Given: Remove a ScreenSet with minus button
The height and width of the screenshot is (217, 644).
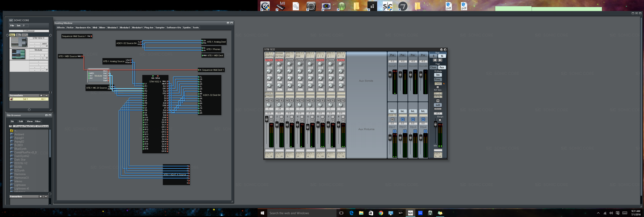Looking at the screenshot, I should (x=46, y=95).
